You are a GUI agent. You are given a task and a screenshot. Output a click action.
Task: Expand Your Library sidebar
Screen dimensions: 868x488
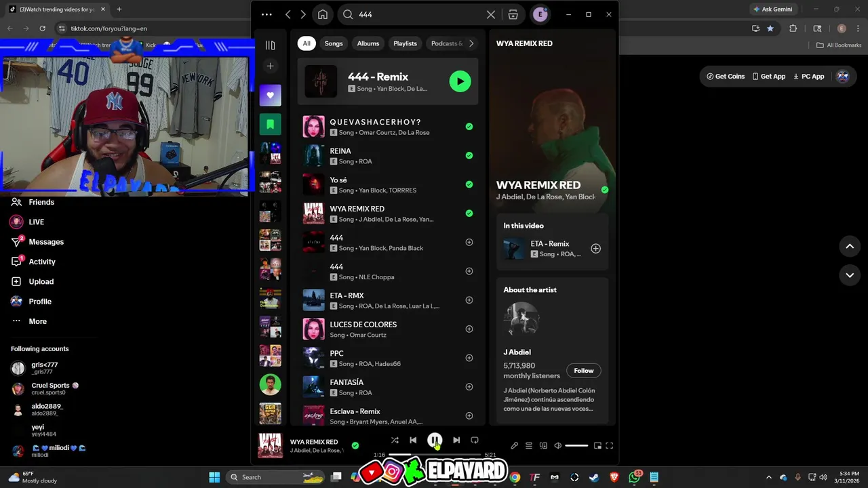pyautogui.click(x=270, y=45)
